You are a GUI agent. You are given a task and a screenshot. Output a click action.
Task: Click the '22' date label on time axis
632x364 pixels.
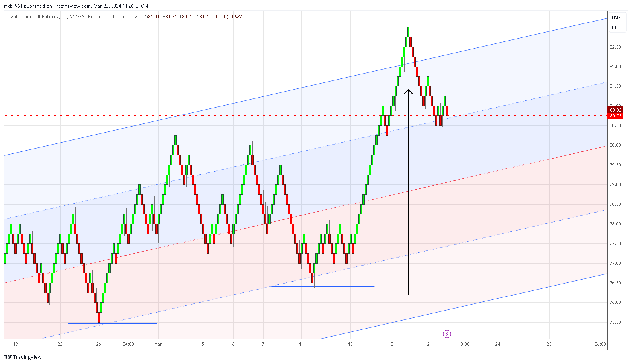pyautogui.click(x=60, y=344)
